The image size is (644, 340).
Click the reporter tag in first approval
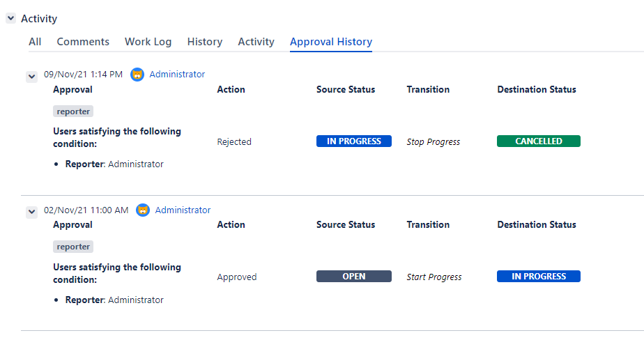[73, 111]
